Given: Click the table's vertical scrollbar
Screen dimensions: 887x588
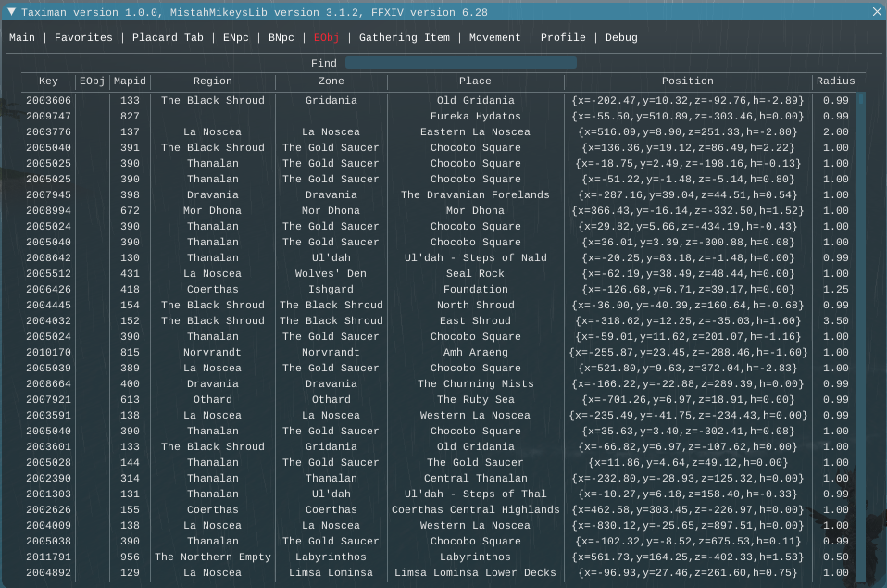Looking at the screenshot, I should [x=861, y=337].
